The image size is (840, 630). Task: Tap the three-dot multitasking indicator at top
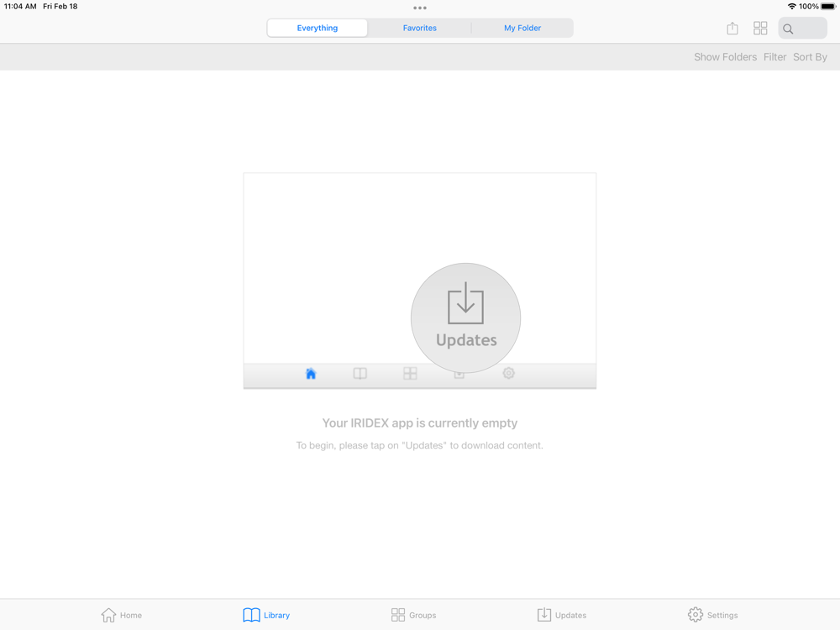point(420,8)
